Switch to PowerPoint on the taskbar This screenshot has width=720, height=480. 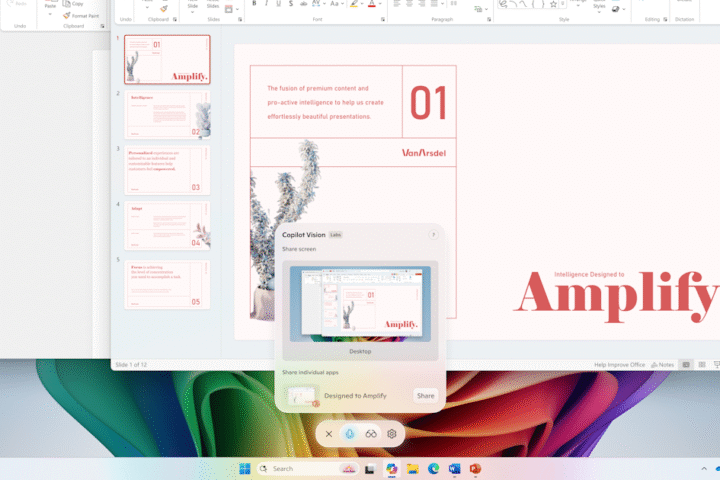(475, 469)
